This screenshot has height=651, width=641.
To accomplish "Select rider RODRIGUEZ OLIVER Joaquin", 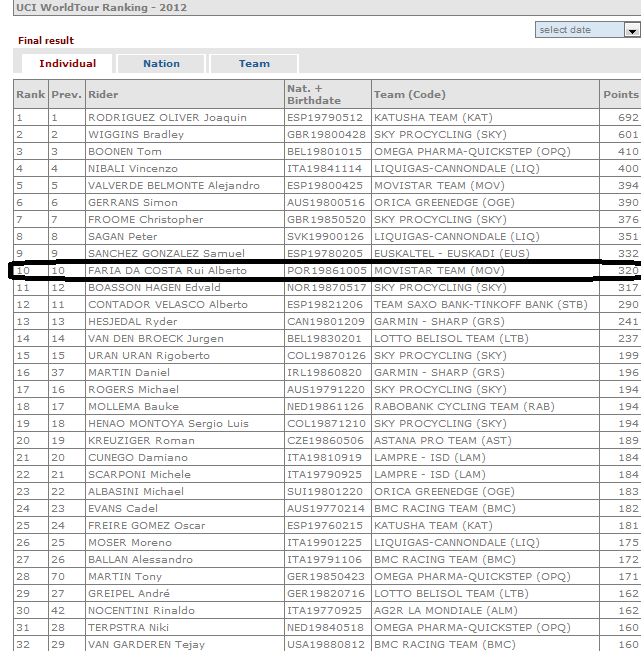I will 167,117.
